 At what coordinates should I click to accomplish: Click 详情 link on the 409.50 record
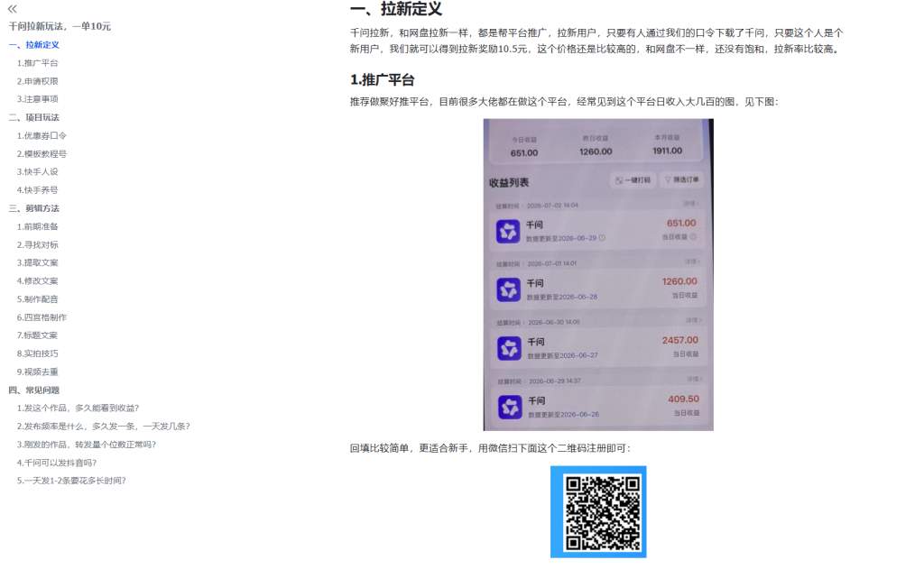pos(694,379)
